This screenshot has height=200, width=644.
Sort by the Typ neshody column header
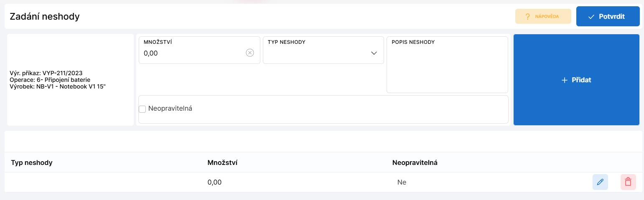point(32,162)
